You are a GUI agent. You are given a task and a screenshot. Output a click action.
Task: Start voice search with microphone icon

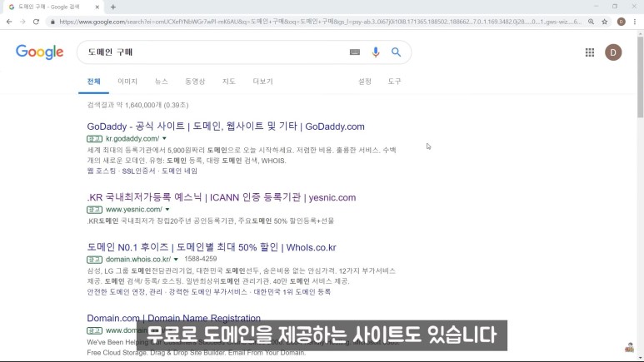pyautogui.click(x=376, y=52)
